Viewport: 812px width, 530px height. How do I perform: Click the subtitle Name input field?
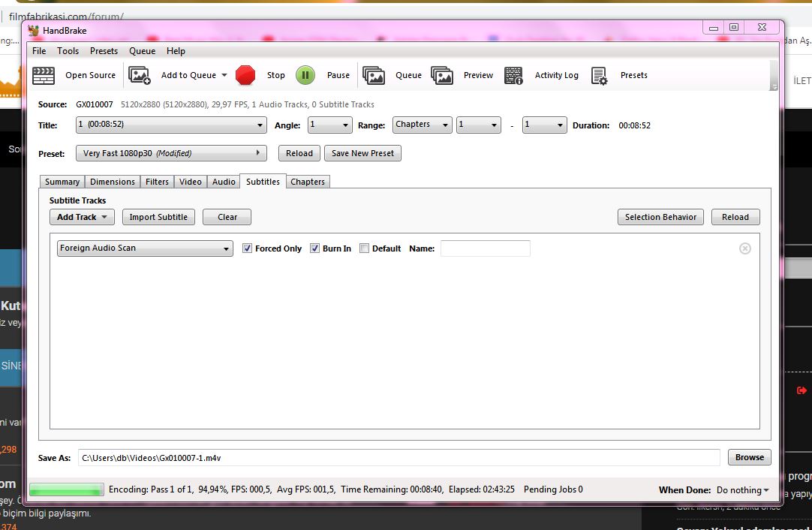pyautogui.click(x=486, y=248)
